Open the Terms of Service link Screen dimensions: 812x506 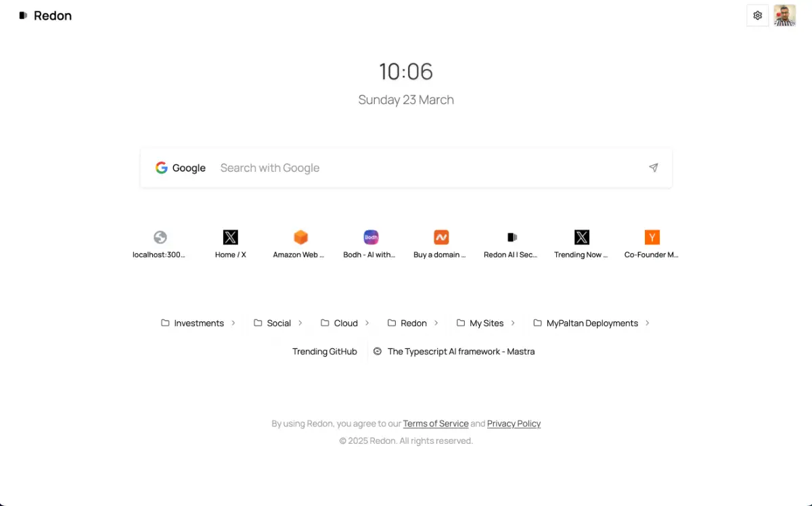pyautogui.click(x=436, y=423)
